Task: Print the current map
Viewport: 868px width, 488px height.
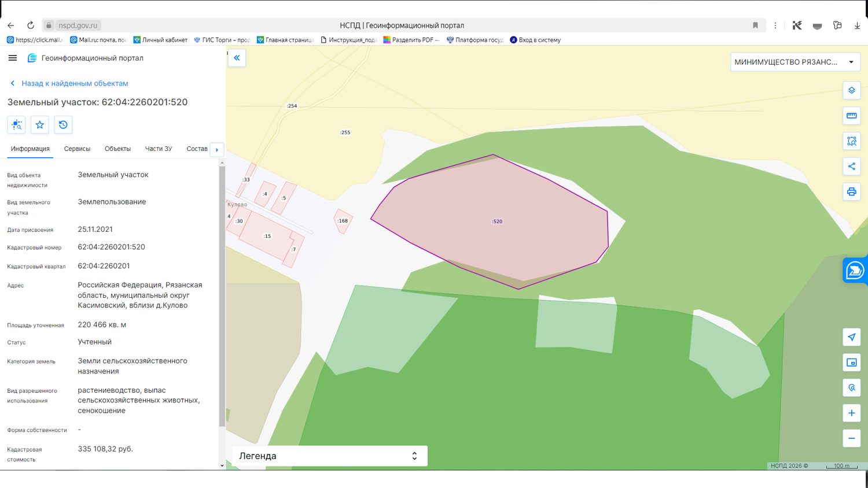Action: point(852,192)
